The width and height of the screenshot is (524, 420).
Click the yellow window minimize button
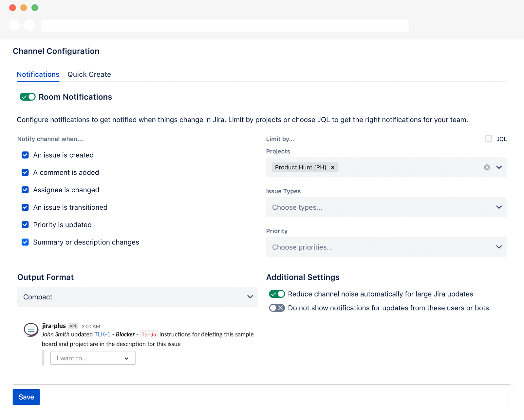point(24,8)
